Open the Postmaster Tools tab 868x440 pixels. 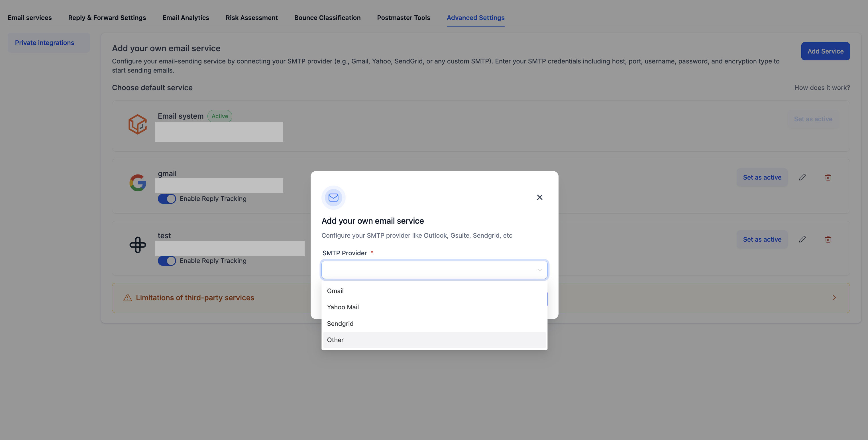pos(403,18)
